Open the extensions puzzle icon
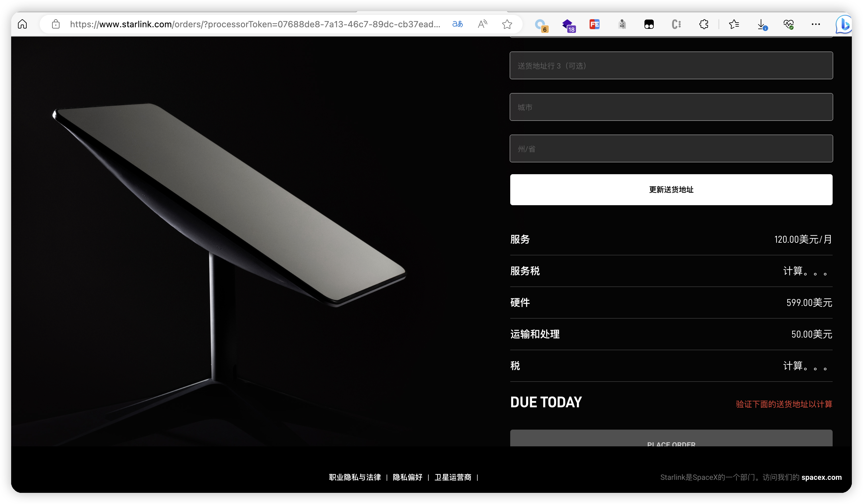Image resolution: width=863 pixels, height=504 pixels. tap(704, 24)
